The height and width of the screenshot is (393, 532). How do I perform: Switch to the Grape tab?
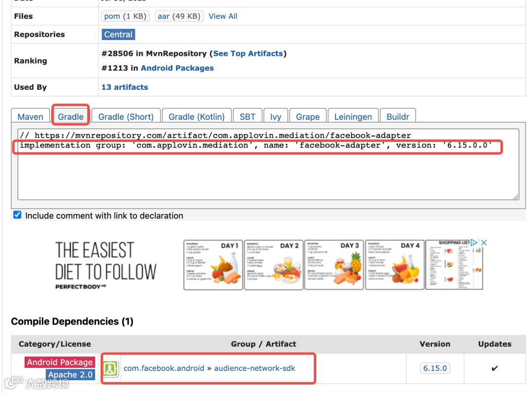pos(308,116)
